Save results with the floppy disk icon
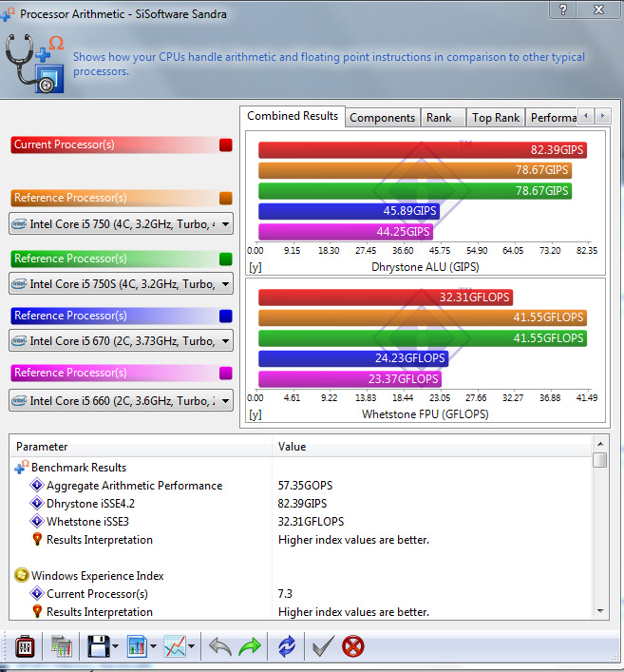This screenshot has width=624, height=672. pos(99,646)
